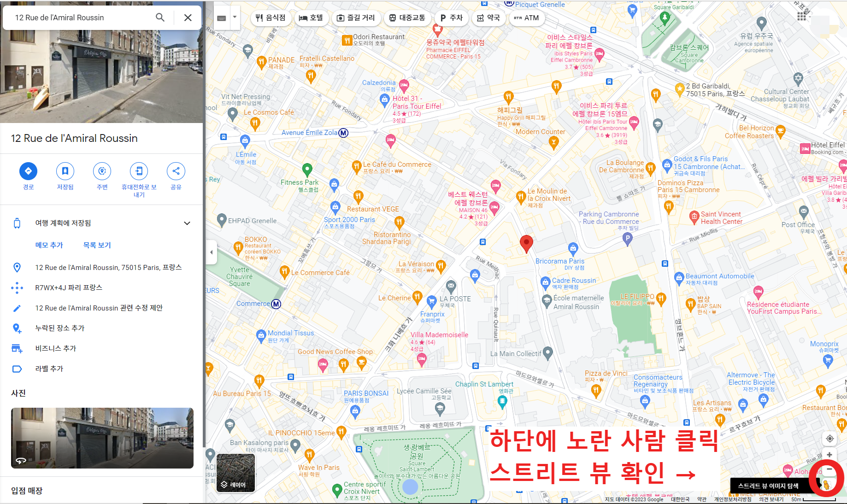This screenshot has height=504, width=847.
Task: Expand the 여행 계획에 저장됨 chevron
Action: [187, 223]
